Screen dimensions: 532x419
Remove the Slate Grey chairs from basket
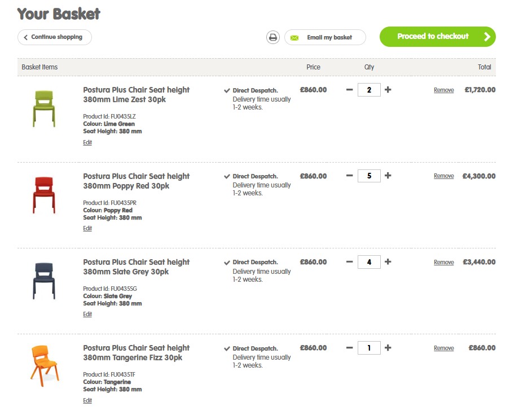(443, 261)
